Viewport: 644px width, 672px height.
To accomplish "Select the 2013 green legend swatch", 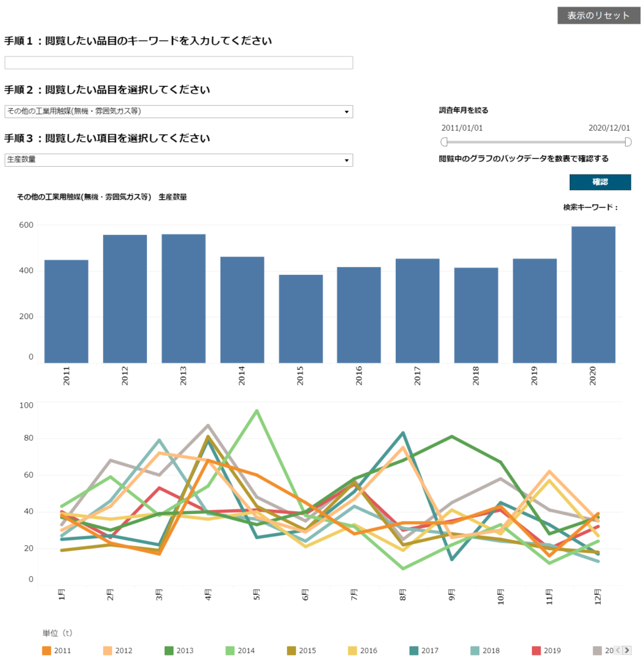I will click(x=169, y=650).
